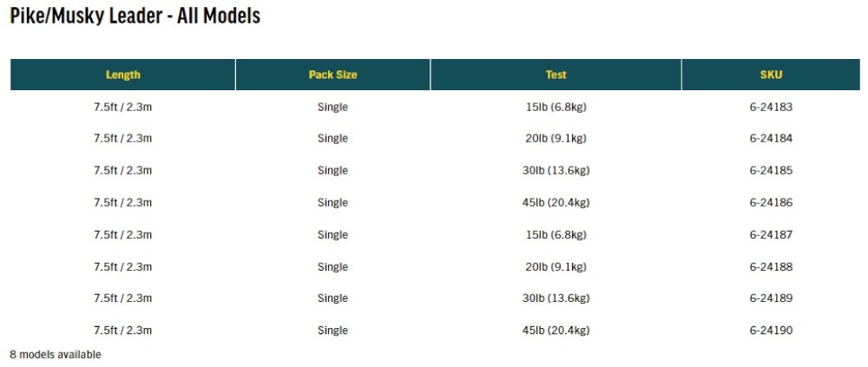Viewport: 868px width, 367px height.
Task: Click the 8 models available text
Action: (56, 354)
